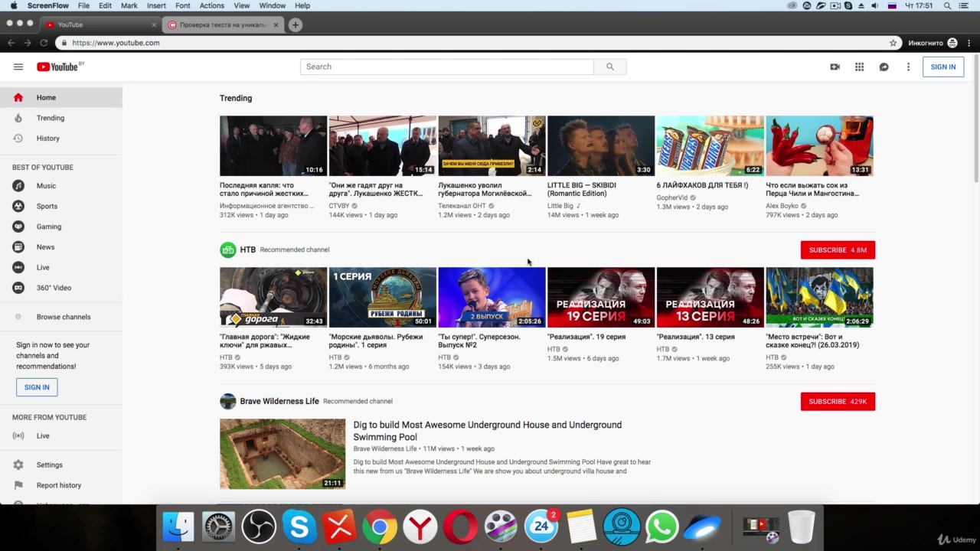The image size is (980, 551).
Task: Open the Insert menu
Action: click(x=156, y=5)
